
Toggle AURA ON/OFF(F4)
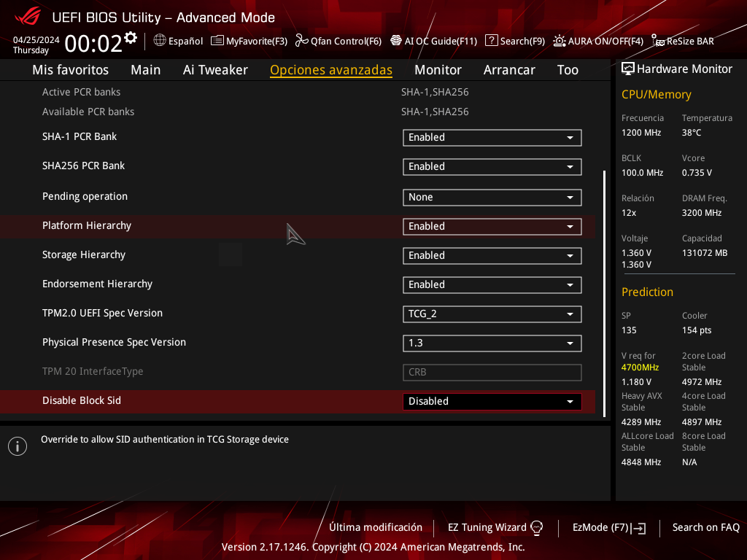pos(605,41)
